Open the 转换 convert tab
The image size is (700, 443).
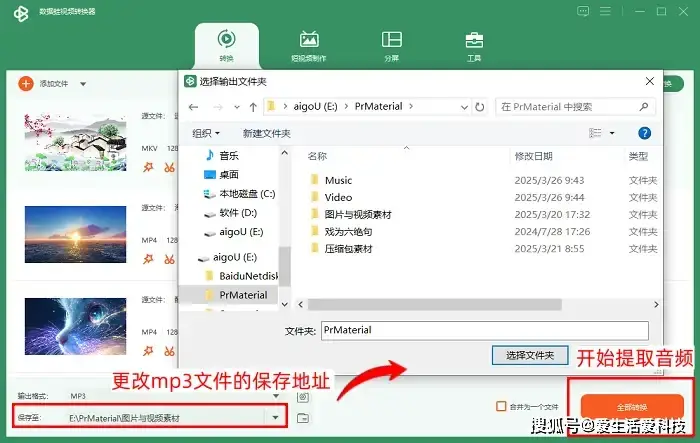(x=226, y=45)
